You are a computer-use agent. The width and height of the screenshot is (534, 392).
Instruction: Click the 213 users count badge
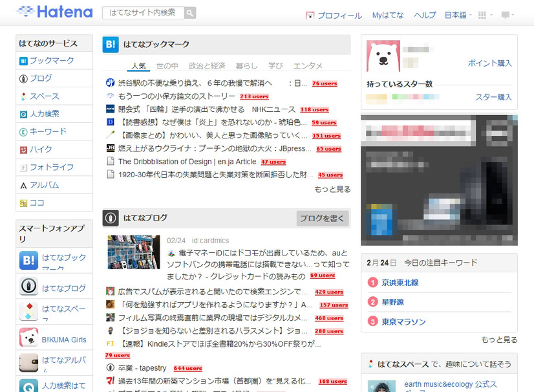[255, 96]
